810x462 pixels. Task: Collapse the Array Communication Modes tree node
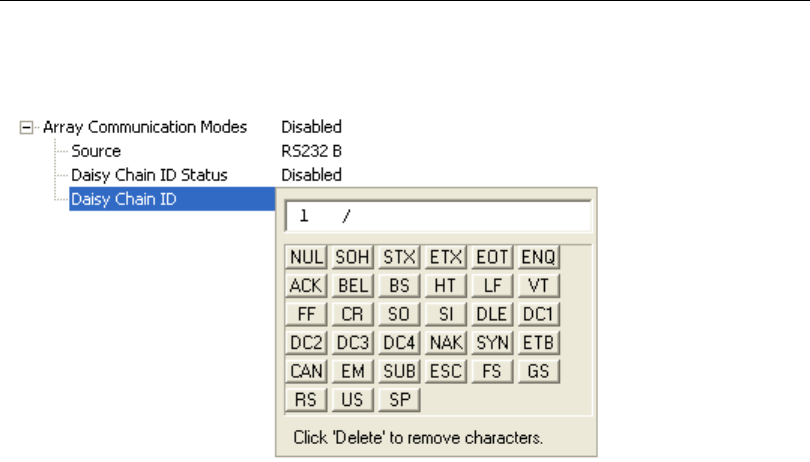click(27, 128)
